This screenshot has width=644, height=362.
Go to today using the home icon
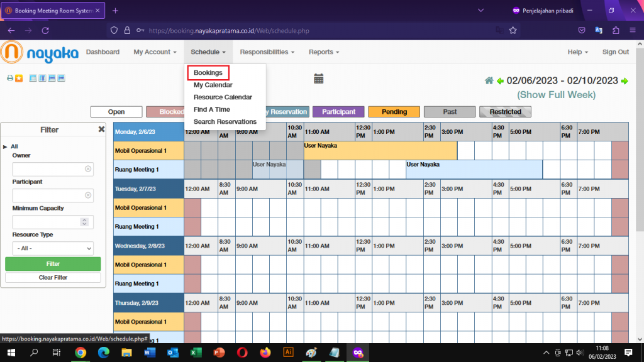click(489, 80)
